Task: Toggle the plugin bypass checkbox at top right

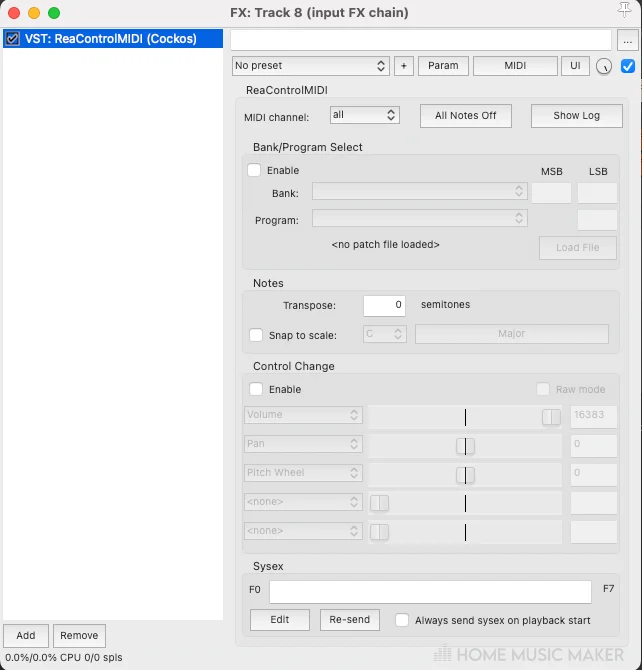Action: point(627,66)
